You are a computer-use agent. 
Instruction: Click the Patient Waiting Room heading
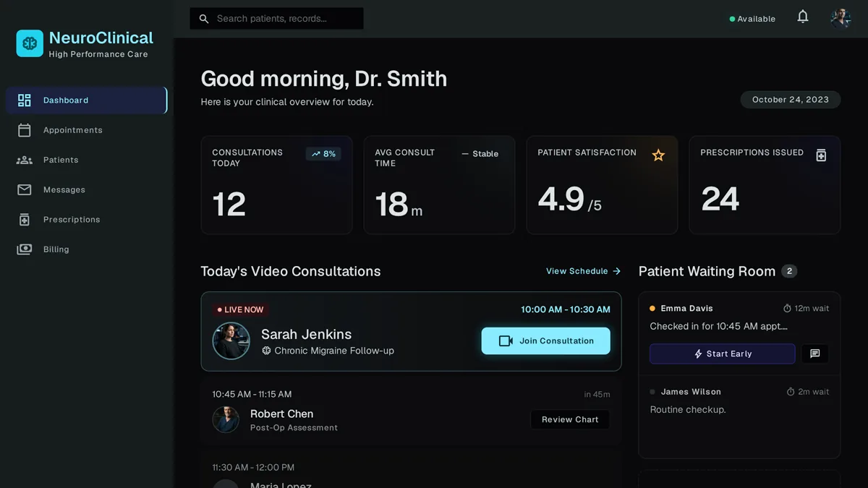point(707,271)
